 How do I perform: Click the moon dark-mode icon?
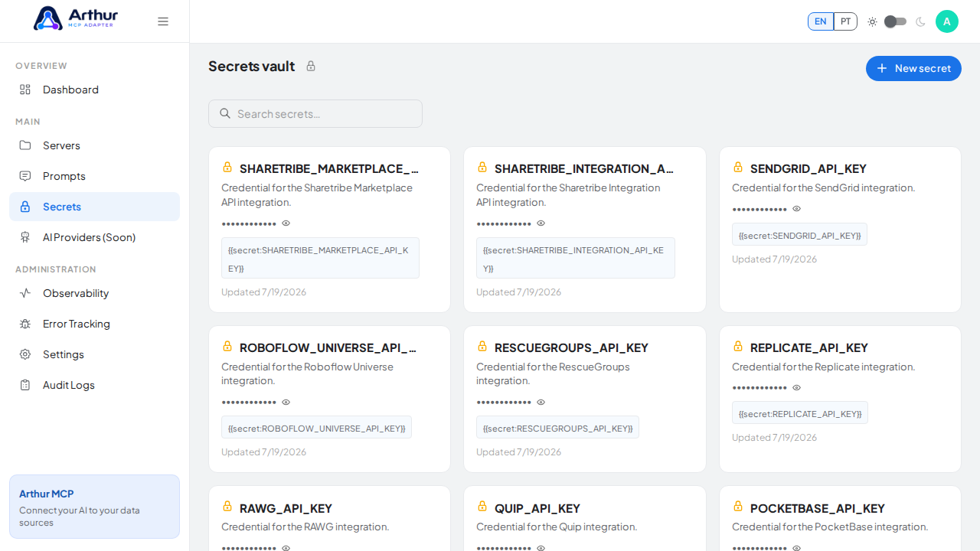pyautogui.click(x=920, y=21)
